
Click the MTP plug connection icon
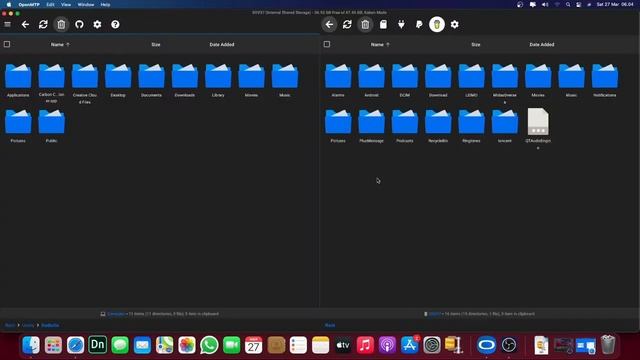tap(401, 24)
